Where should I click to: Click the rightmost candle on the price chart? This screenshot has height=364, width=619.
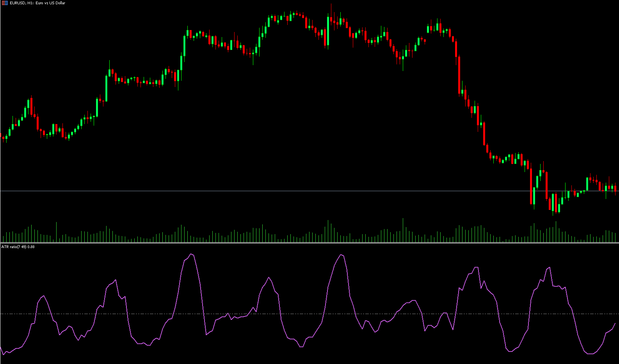click(615, 189)
